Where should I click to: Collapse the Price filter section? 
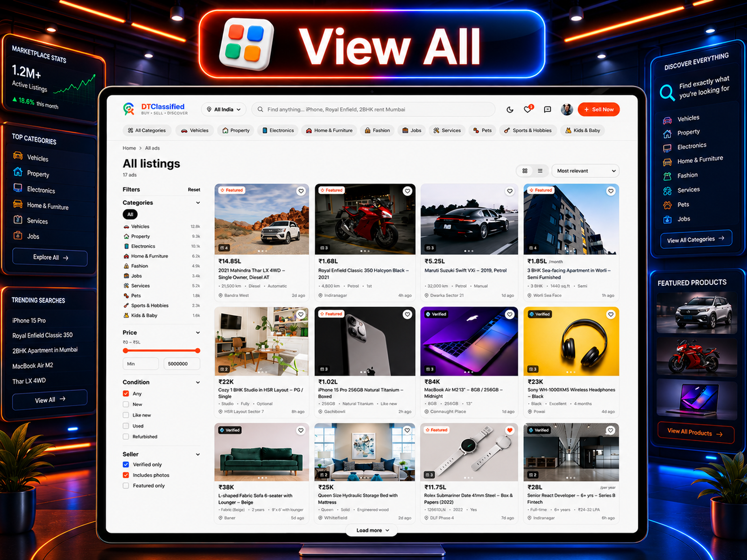pos(198,333)
